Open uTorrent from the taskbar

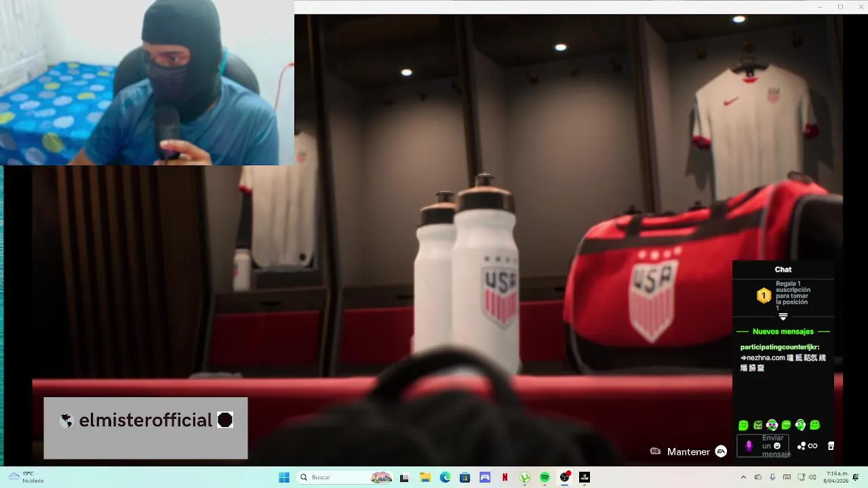click(x=525, y=477)
